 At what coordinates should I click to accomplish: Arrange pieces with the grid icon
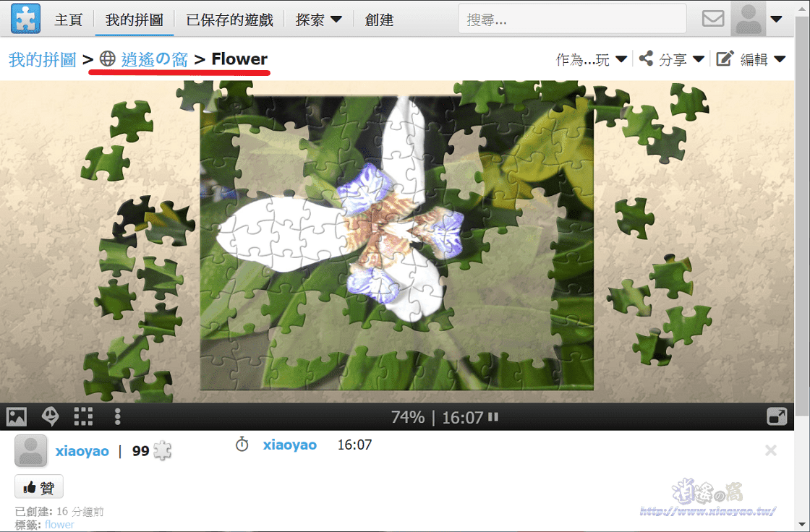tap(83, 416)
